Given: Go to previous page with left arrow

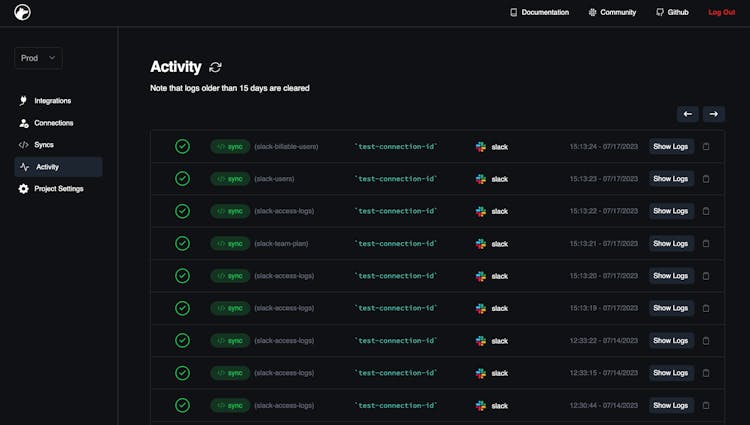Looking at the screenshot, I should (687, 114).
